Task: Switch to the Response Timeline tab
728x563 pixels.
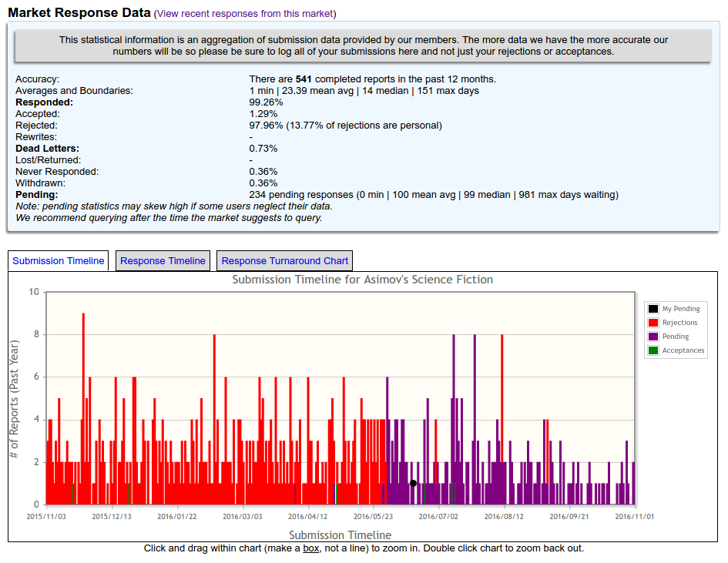Action: coord(163,261)
